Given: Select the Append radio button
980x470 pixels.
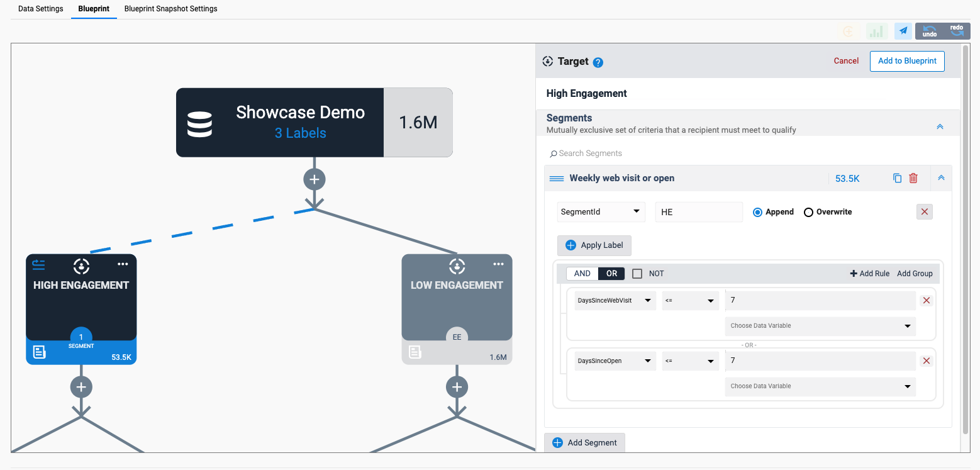Looking at the screenshot, I should pos(757,212).
